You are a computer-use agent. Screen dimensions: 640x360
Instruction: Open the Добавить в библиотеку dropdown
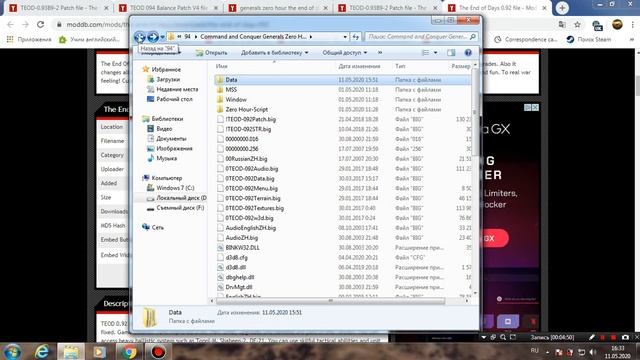tap(274, 53)
